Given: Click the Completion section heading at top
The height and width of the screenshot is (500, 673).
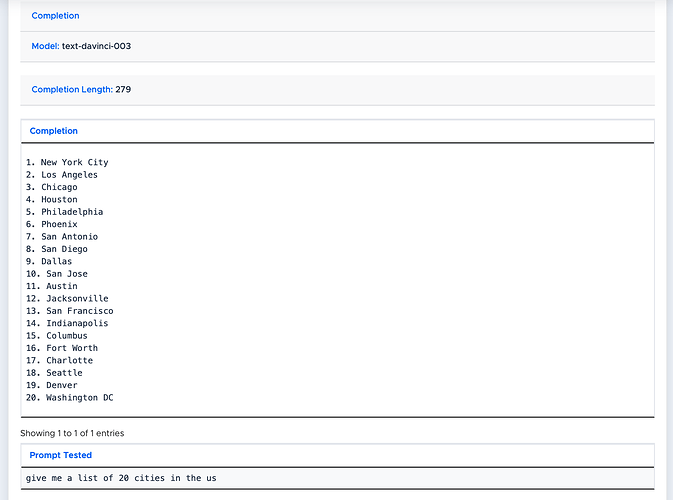Looking at the screenshot, I should [x=55, y=15].
